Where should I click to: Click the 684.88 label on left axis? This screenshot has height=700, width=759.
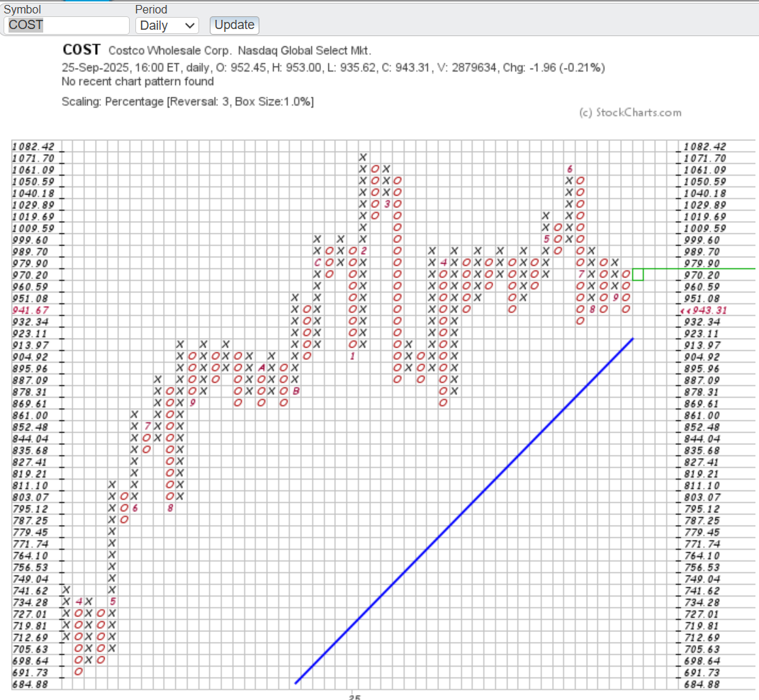click(x=30, y=684)
